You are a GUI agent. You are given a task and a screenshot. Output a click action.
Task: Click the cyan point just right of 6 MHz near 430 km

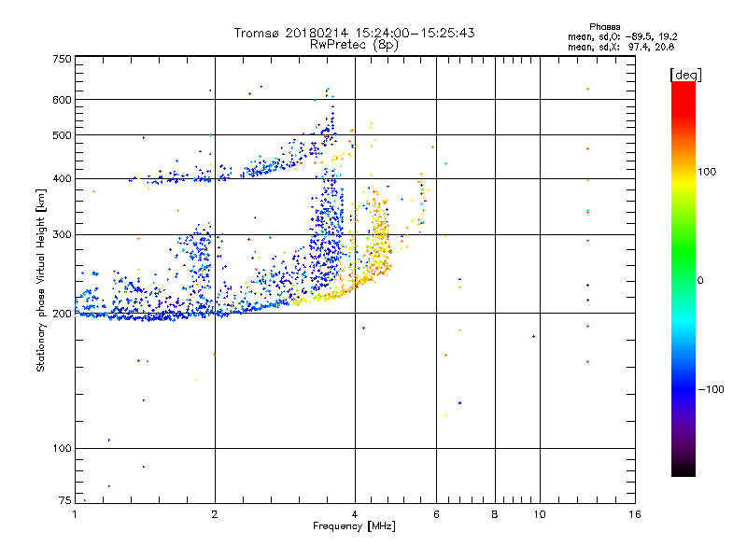[446, 164]
